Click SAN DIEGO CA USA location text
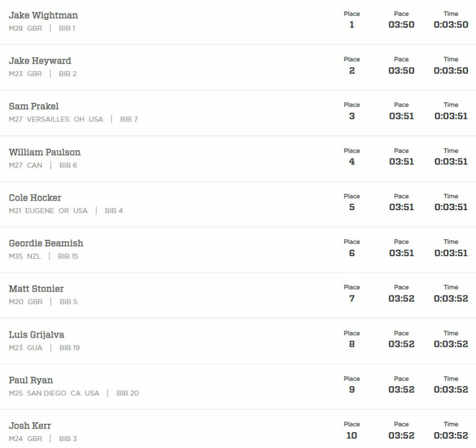This screenshot has width=476, height=448. click(63, 393)
